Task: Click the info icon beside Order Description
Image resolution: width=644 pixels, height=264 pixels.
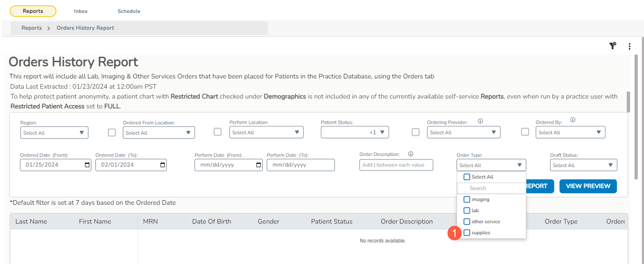Action: coord(410,154)
